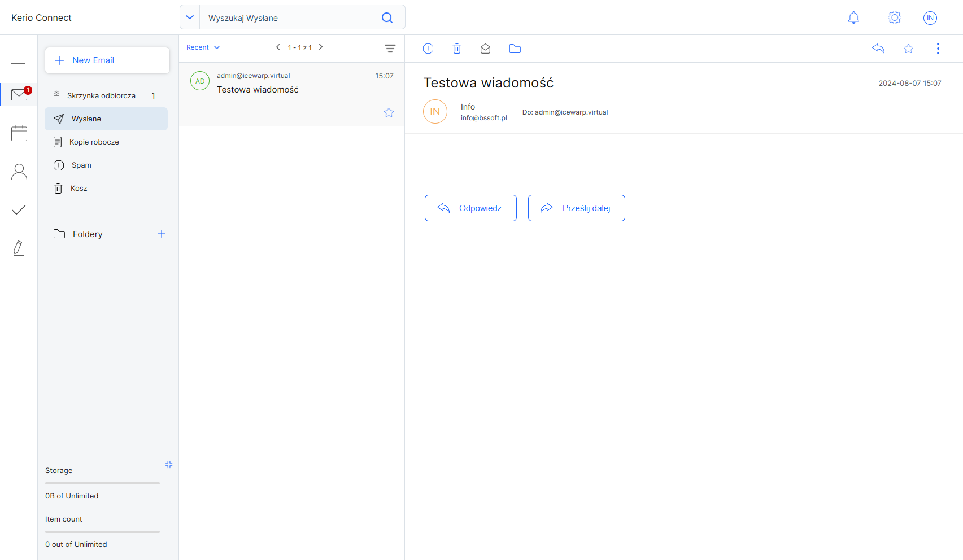Click the Prześlij dalej button
Image resolution: width=963 pixels, height=560 pixels.
pyautogui.click(x=576, y=208)
